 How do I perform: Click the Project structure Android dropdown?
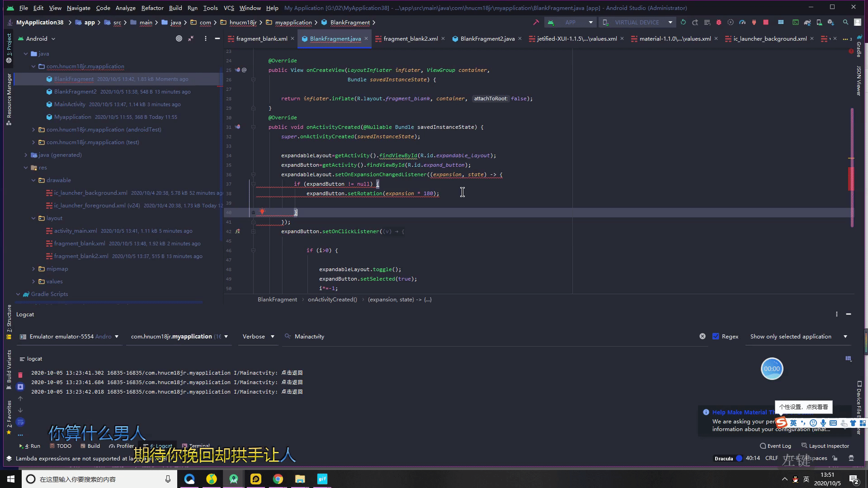pyautogui.click(x=38, y=38)
